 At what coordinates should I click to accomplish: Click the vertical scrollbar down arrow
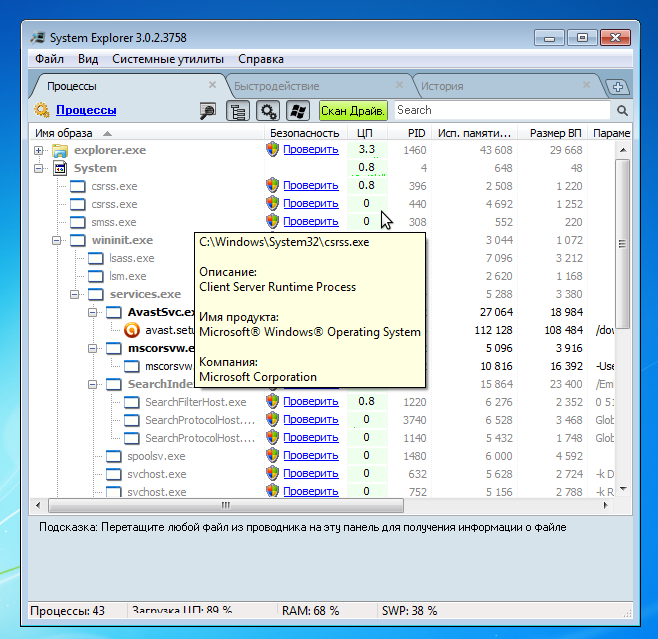coord(623,489)
